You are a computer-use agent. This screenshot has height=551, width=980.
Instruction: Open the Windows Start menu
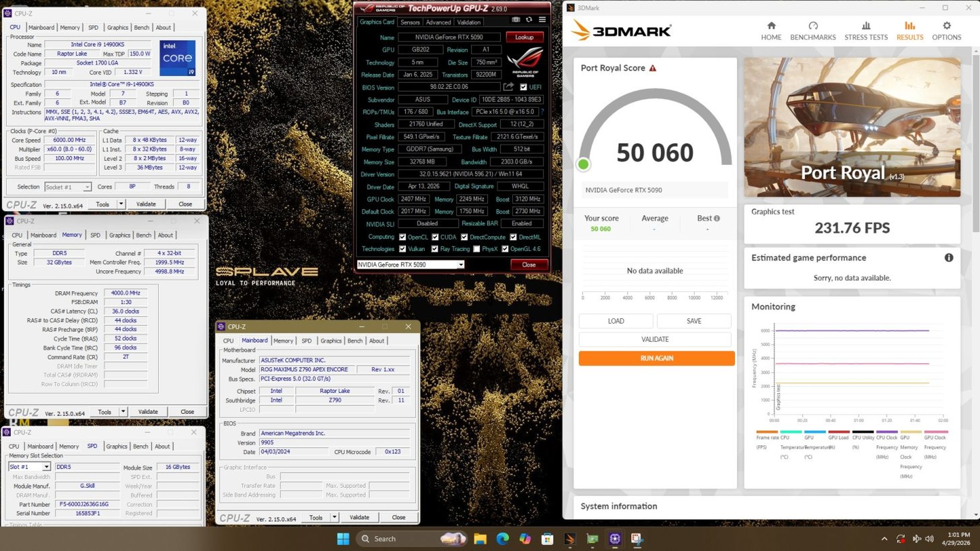tap(343, 539)
